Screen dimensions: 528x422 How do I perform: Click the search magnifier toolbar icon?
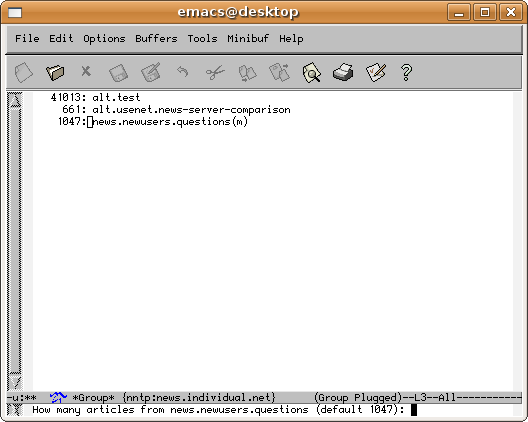(x=312, y=72)
